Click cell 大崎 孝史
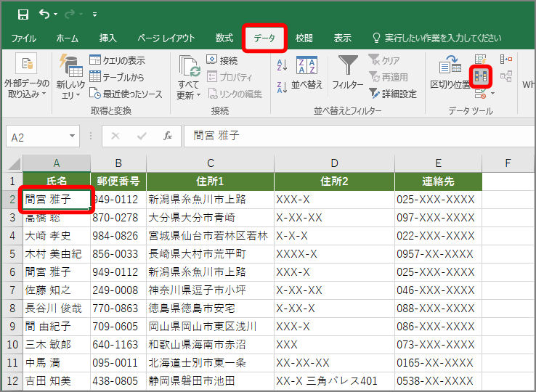Image resolution: width=536 pixels, height=392 pixels. [57, 236]
